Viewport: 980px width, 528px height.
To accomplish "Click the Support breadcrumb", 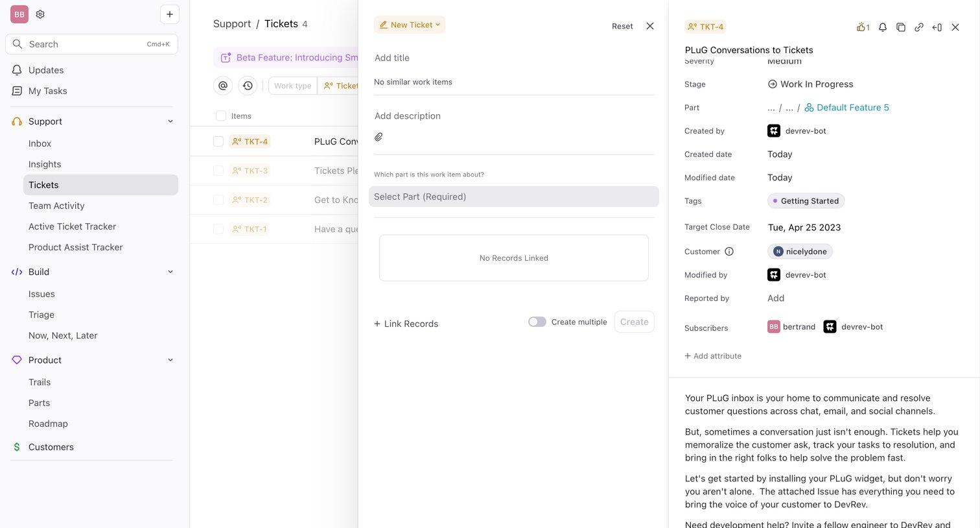I will click(232, 24).
